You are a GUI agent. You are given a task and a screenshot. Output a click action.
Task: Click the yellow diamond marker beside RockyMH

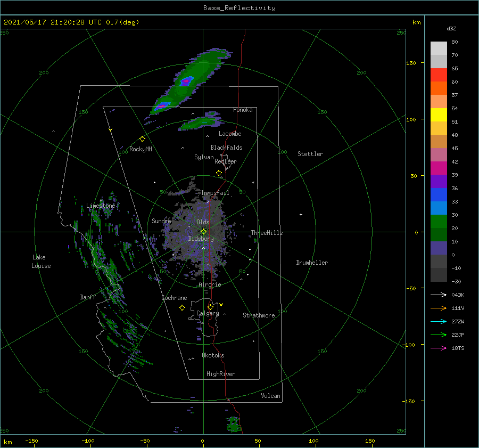tap(142, 139)
